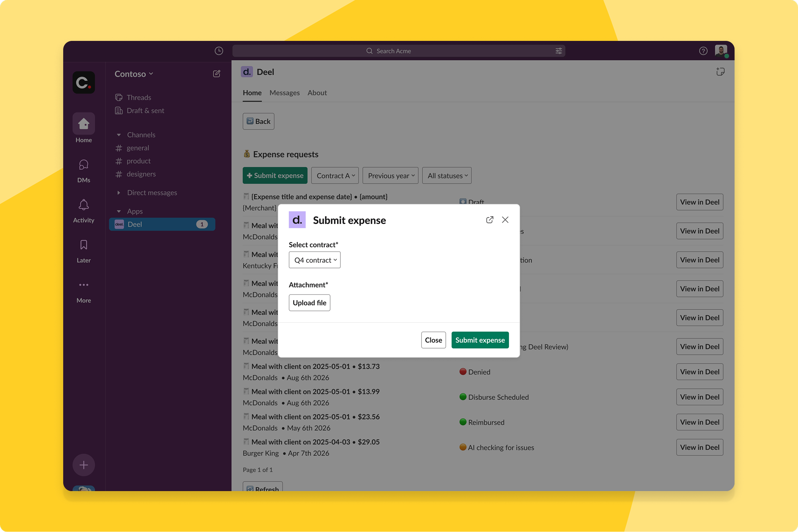Image resolution: width=798 pixels, height=532 pixels.
Task: Open the Previous year filter dropdown
Action: [x=390, y=175]
